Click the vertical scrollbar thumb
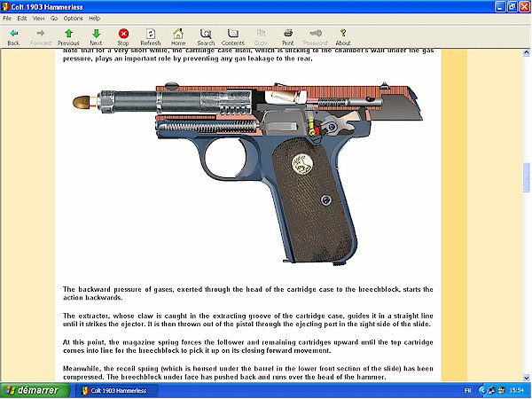Image resolution: width=532 pixels, height=399 pixels. pyautogui.click(x=526, y=177)
